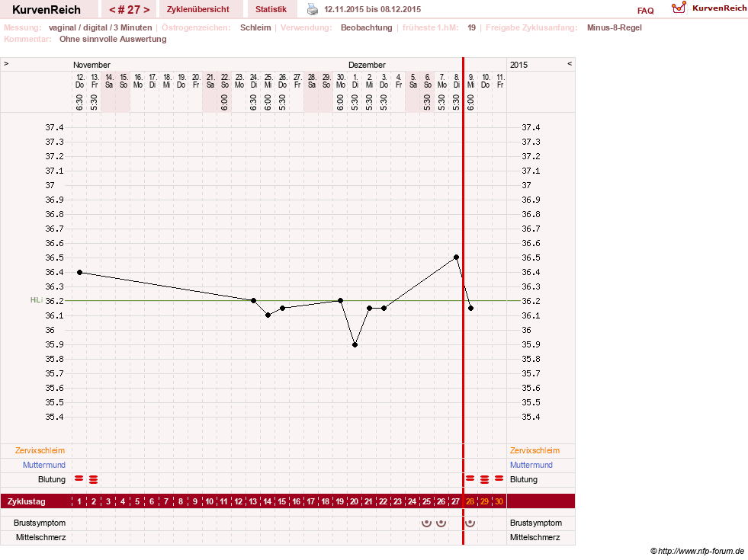This screenshot has height=560, width=748.
Task: Click the left Blutung row label
Action: click(52, 479)
